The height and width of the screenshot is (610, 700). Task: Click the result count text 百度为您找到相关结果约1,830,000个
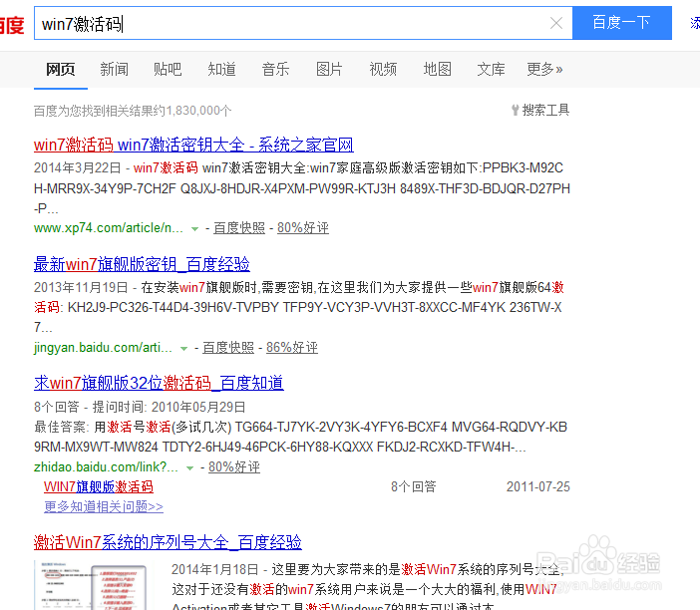coord(133,111)
